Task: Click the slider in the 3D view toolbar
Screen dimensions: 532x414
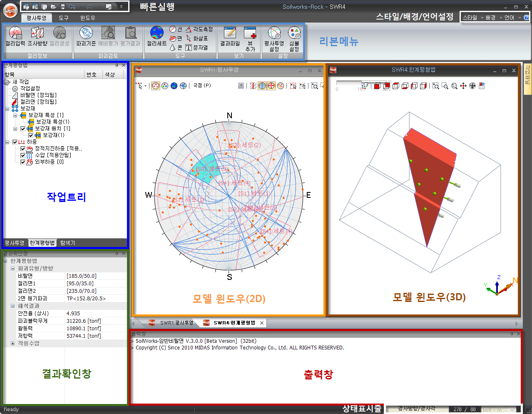Action: pyautogui.click(x=350, y=83)
